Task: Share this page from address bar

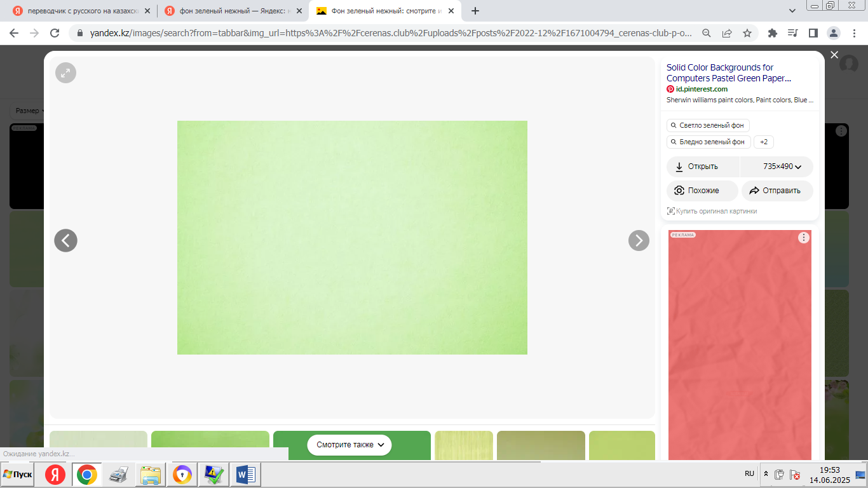Action: (x=727, y=33)
